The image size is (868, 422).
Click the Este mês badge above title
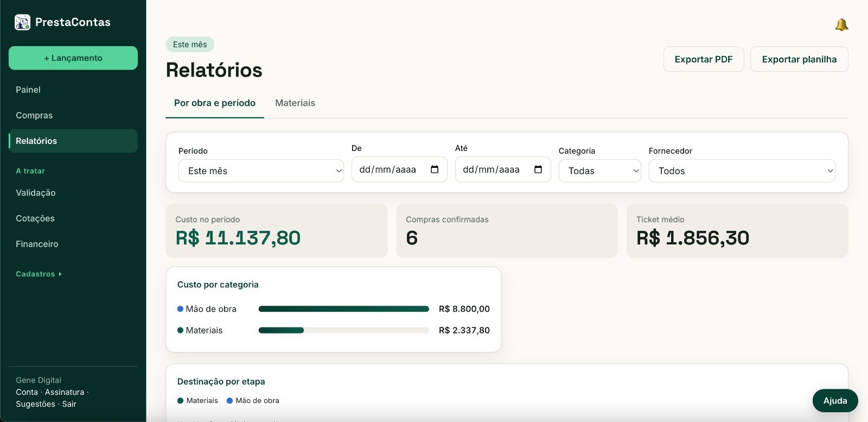(x=190, y=45)
